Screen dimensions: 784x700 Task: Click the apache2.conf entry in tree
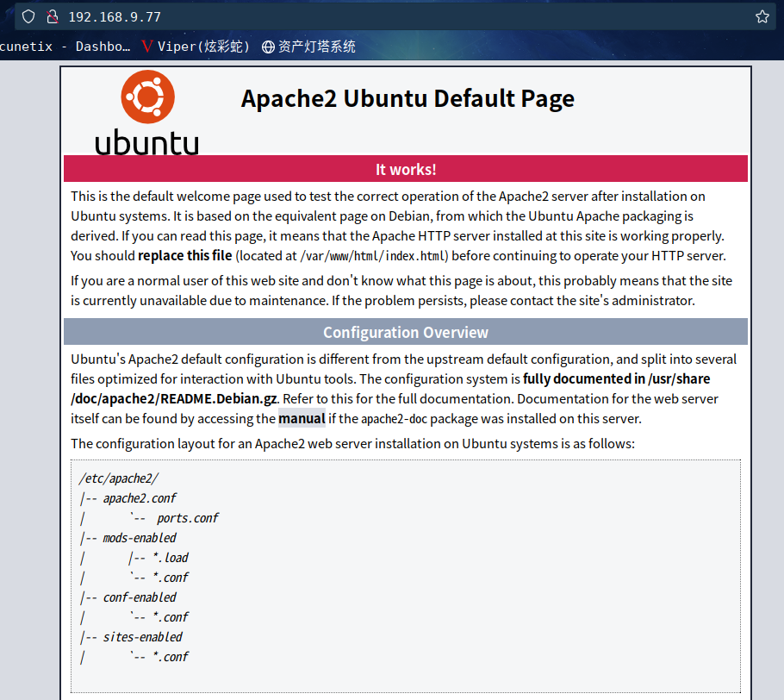[140, 498]
